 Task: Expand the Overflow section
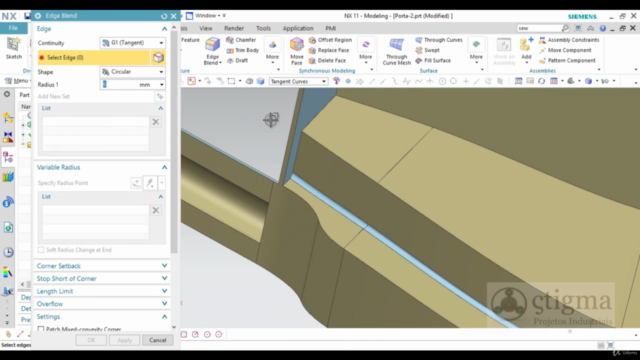pos(164,304)
